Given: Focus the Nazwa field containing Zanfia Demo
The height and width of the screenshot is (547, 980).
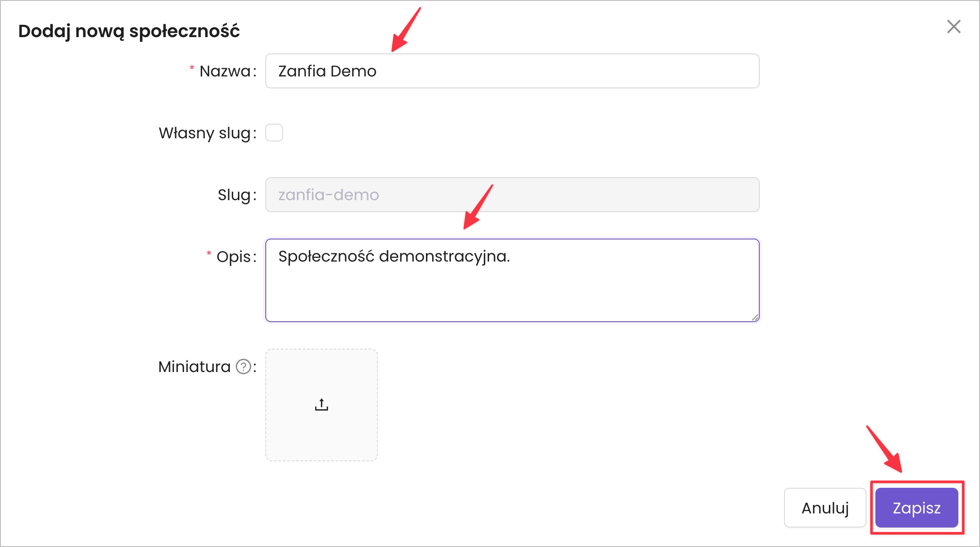Looking at the screenshot, I should click(x=512, y=71).
